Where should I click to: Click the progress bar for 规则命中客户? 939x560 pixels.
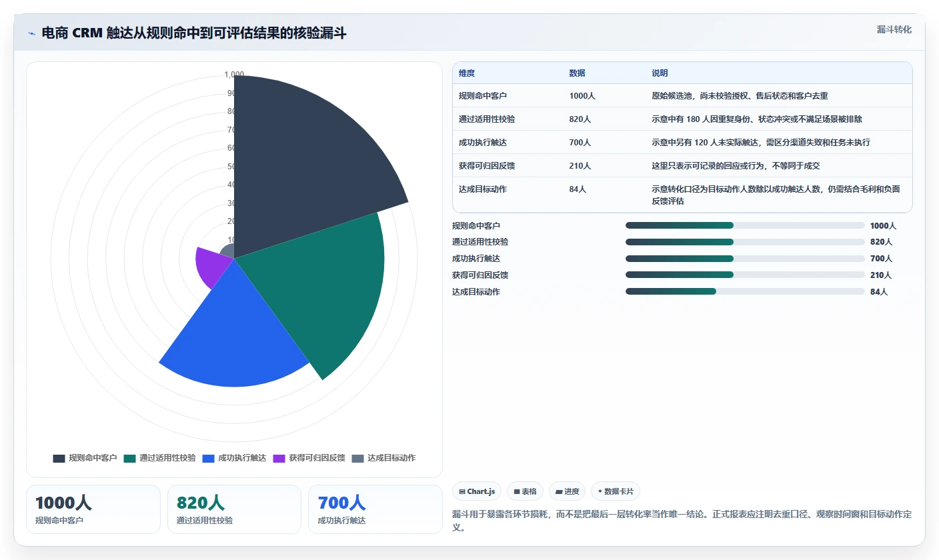coord(745,225)
